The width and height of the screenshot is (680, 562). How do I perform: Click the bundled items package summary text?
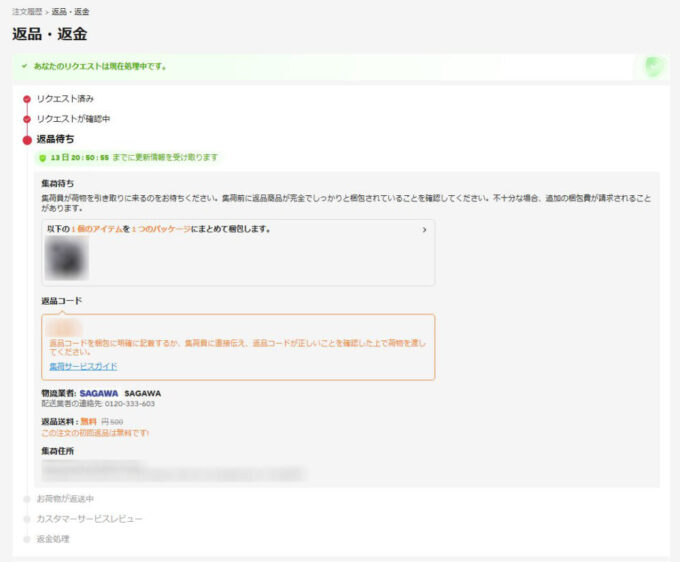(x=159, y=229)
